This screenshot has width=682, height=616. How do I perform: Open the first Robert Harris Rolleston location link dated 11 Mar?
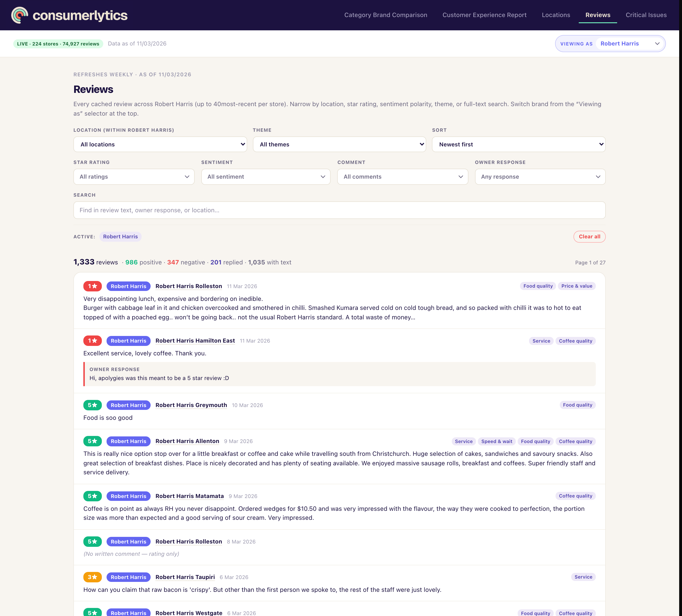(189, 286)
